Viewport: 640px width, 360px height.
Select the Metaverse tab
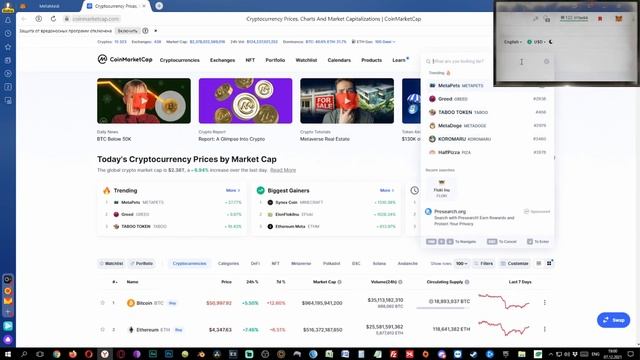301,263
